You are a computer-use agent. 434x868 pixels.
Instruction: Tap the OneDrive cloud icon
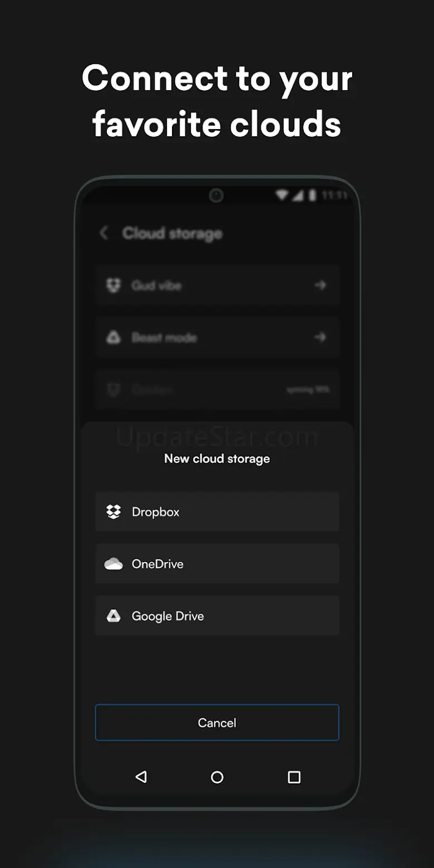(114, 564)
